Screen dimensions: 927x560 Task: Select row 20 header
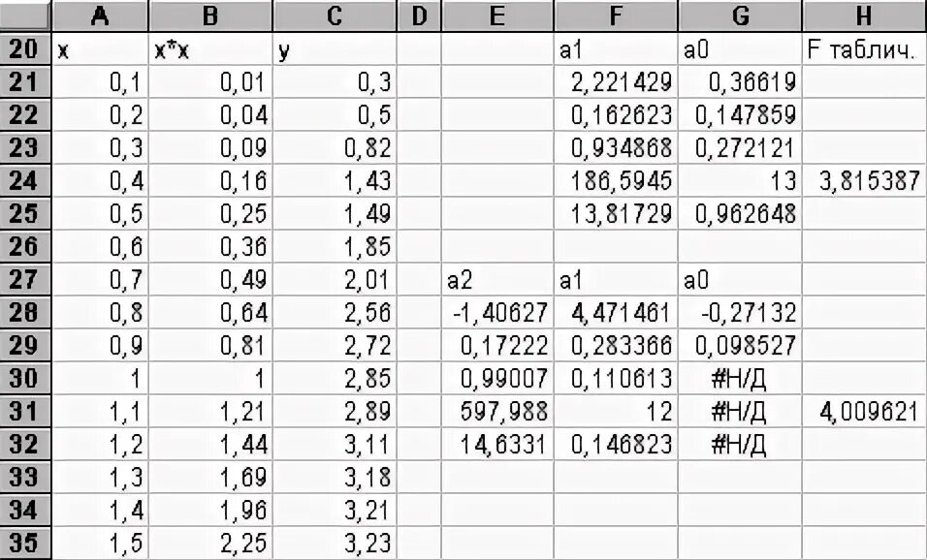[x=25, y=49]
